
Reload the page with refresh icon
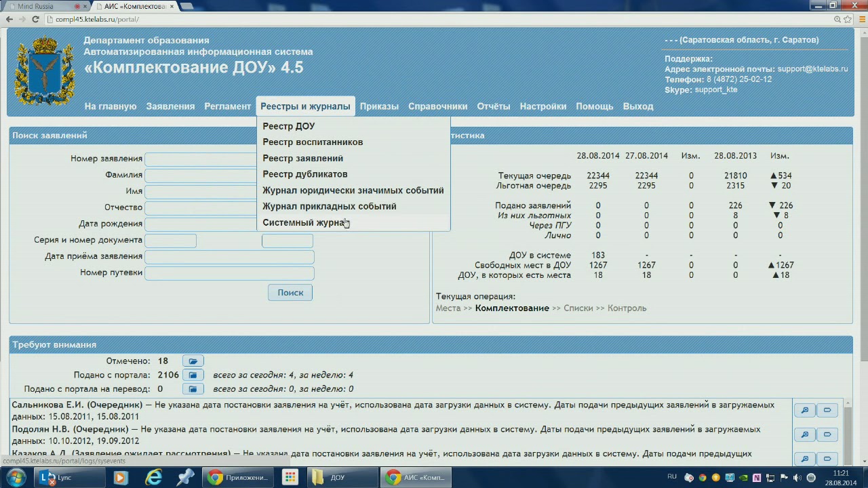[35, 20]
